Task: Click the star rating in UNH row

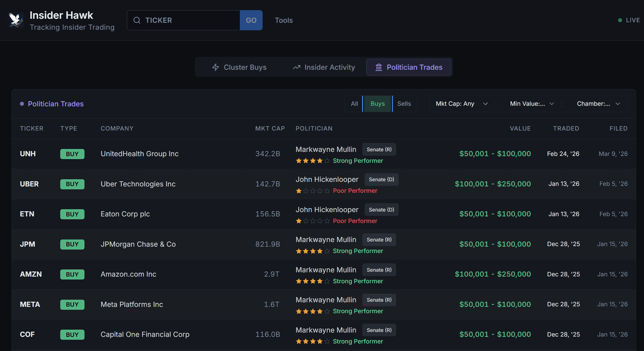Action: click(313, 161)
